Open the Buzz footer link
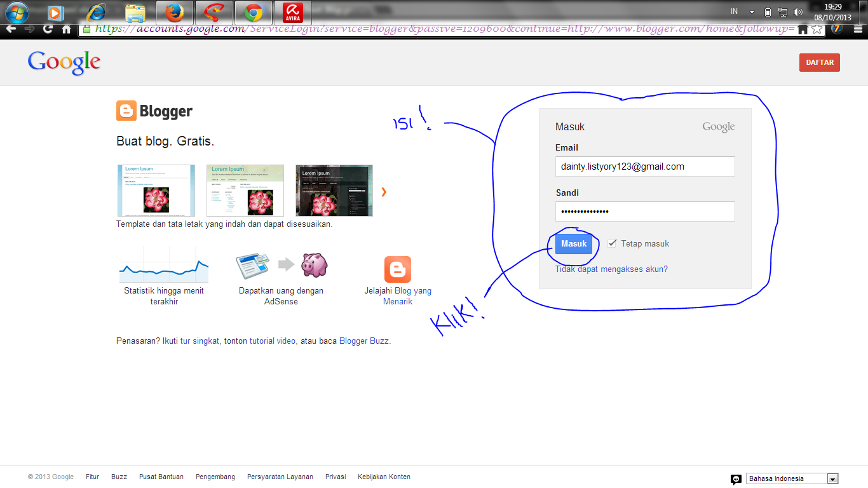This screenshot has width=868, height=488. tap(119, 477)
